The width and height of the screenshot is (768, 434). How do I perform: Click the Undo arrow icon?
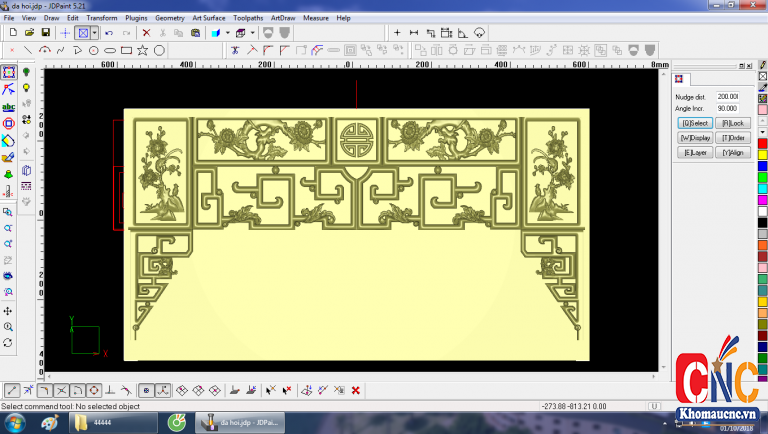coord(108,33)
